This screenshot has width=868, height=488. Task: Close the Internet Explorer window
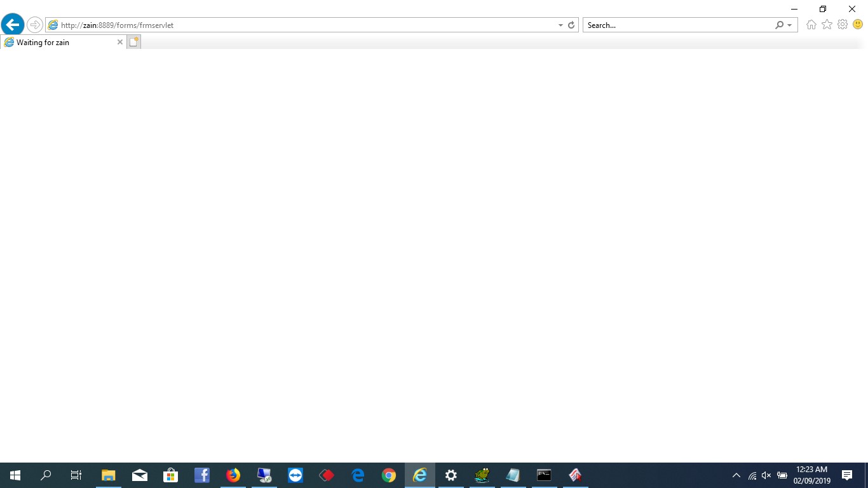tap(852, 9)
